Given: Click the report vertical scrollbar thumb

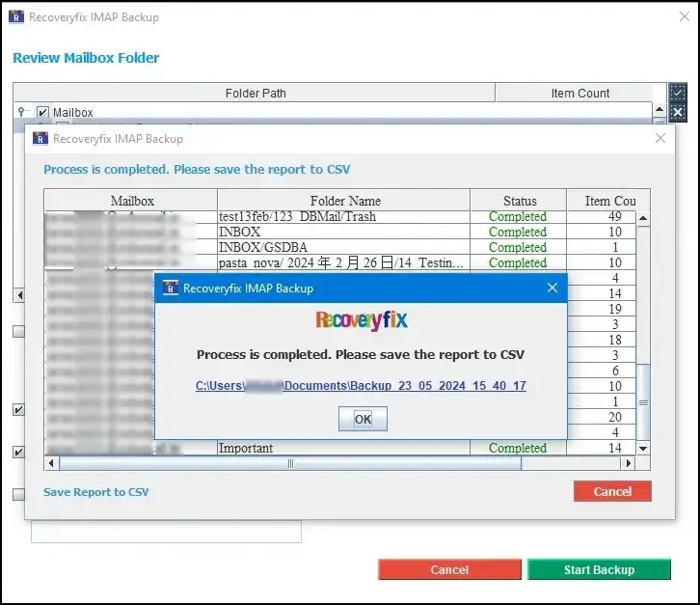Looking at the screenshot, I should pyautogui.click(x=643, y=402).
